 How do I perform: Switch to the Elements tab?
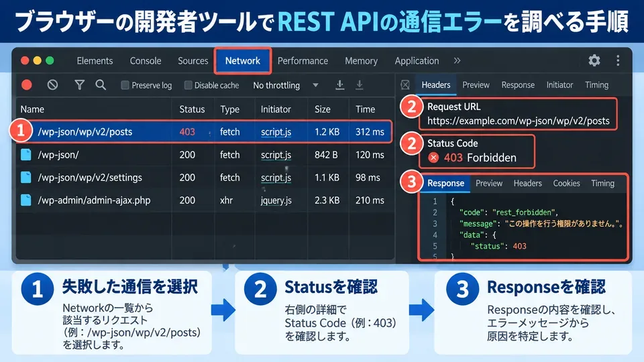pyautogui.click(x=95, y=61)
